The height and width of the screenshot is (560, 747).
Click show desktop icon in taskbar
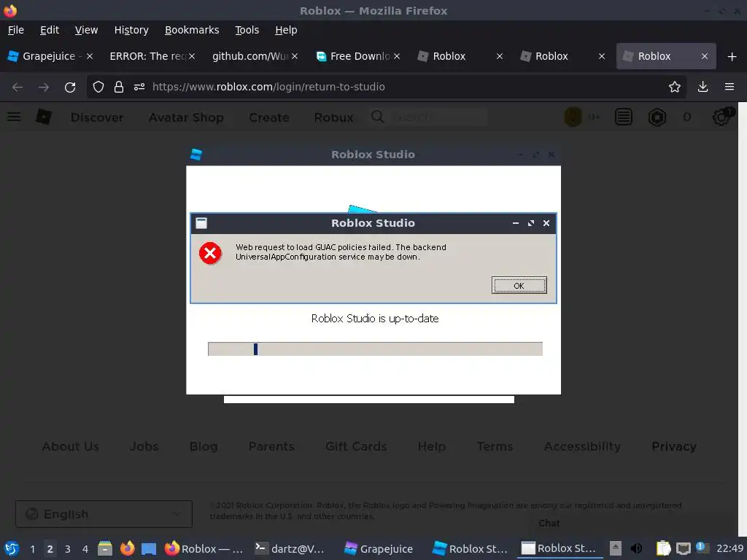point(149,548)
